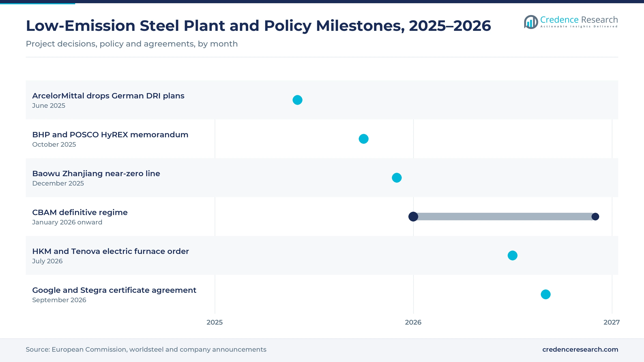This screenshot has width=644, height=362.
Task: Click 'BHP and POSCO HyREX memorandum' label
Action: (110, 135)
